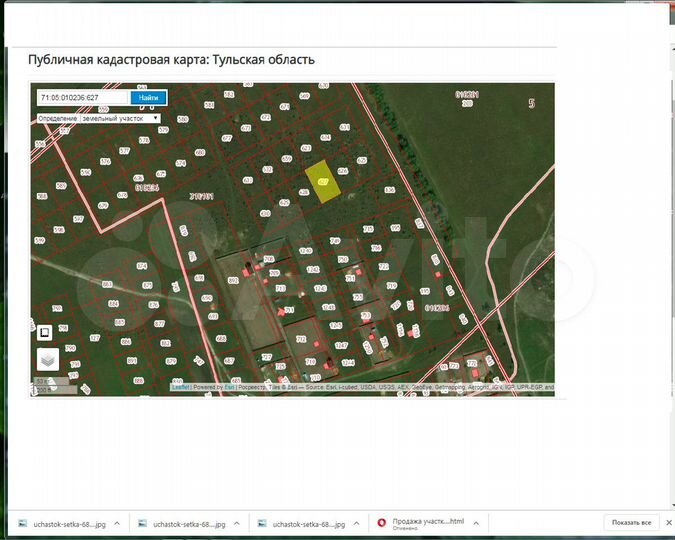This screenshot has width=675, height=540.
Task: Select parcel label 582 on the map
Action: [229, 94]
